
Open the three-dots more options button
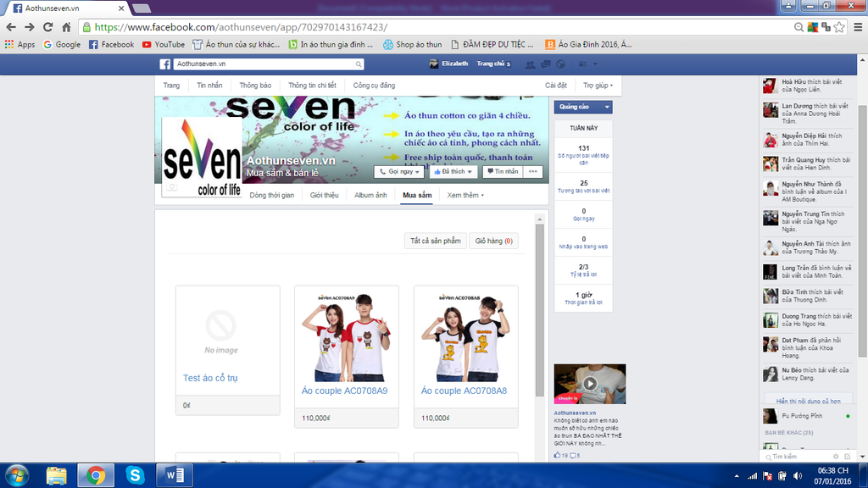click(532, 171)
